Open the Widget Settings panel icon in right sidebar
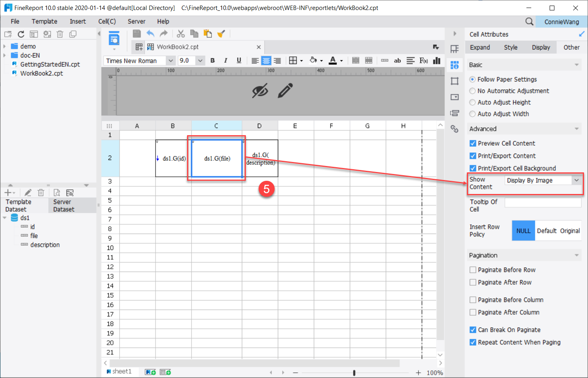 tap(454, 97)
